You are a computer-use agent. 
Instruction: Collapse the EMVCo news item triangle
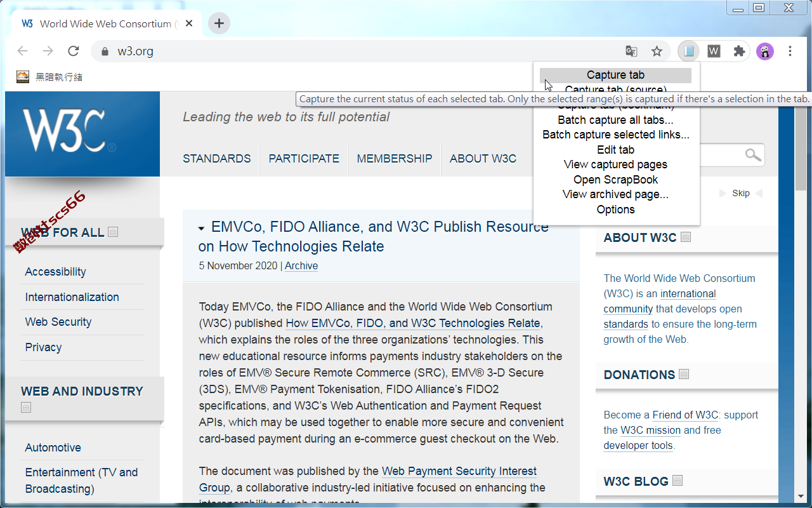201,229
